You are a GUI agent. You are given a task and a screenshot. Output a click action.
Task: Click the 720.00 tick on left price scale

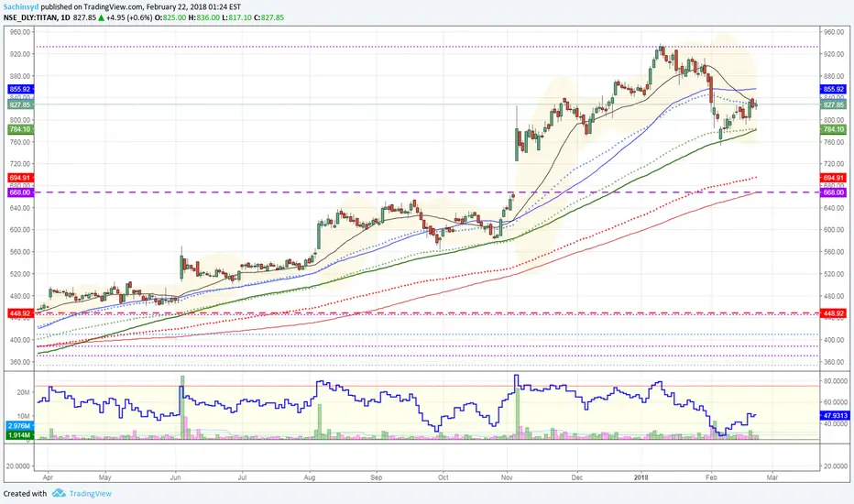pos(20,163)
